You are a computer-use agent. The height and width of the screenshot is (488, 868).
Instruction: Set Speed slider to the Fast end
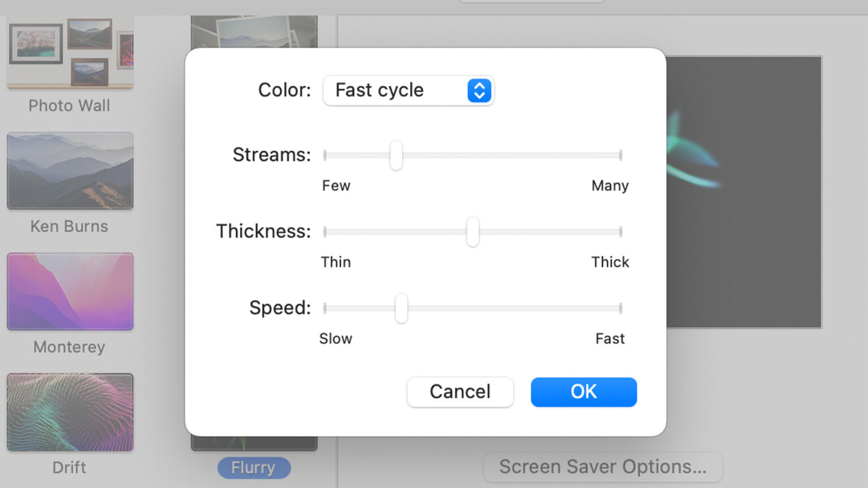pos(620,308)
